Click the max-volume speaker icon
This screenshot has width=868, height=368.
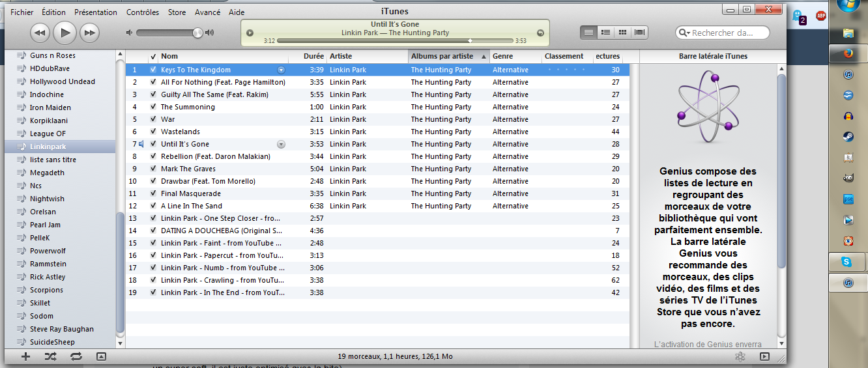pyautogui.click(x=209, y=33)
